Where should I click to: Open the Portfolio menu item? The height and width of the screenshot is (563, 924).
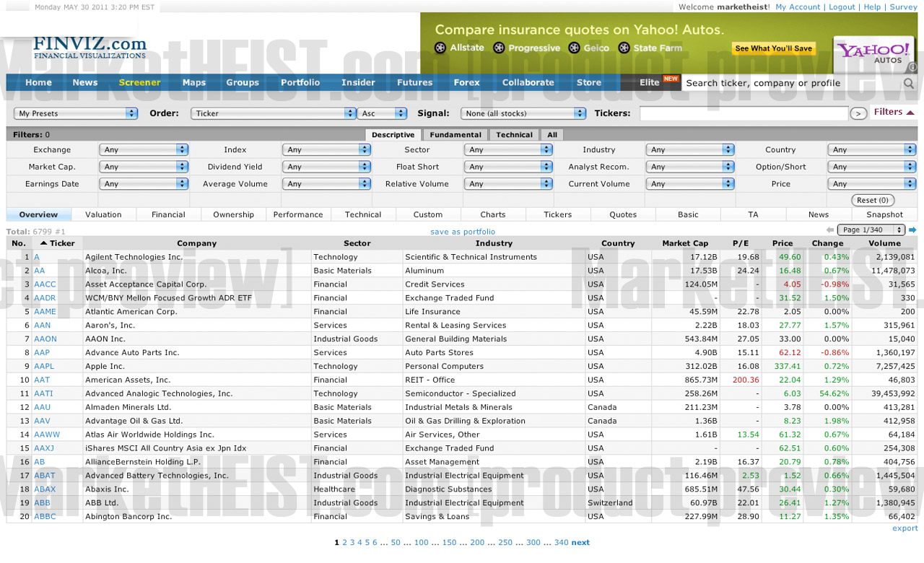pyautogui.click(x=300, y=82)
